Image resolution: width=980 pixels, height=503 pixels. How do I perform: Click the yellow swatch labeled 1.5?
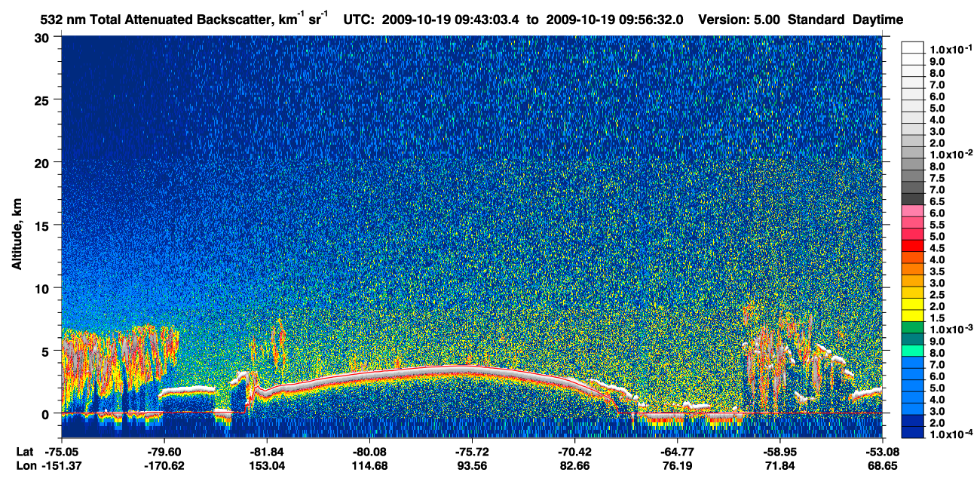click(912, 317)
